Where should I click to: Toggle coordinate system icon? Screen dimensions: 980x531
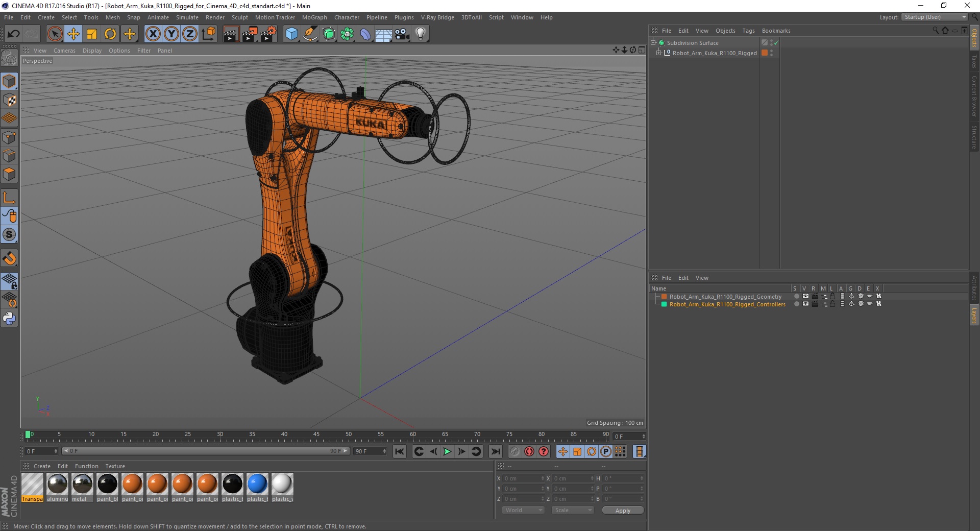point(208,34)
